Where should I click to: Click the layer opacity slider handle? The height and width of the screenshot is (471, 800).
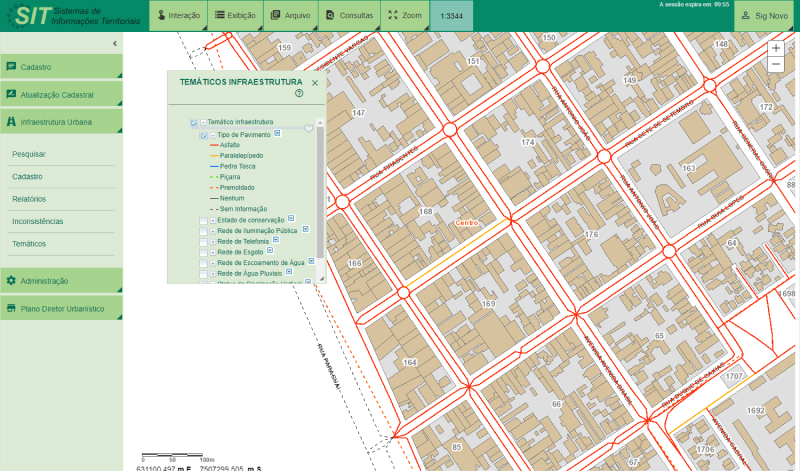pyautogui.click(x=309, y=128)
